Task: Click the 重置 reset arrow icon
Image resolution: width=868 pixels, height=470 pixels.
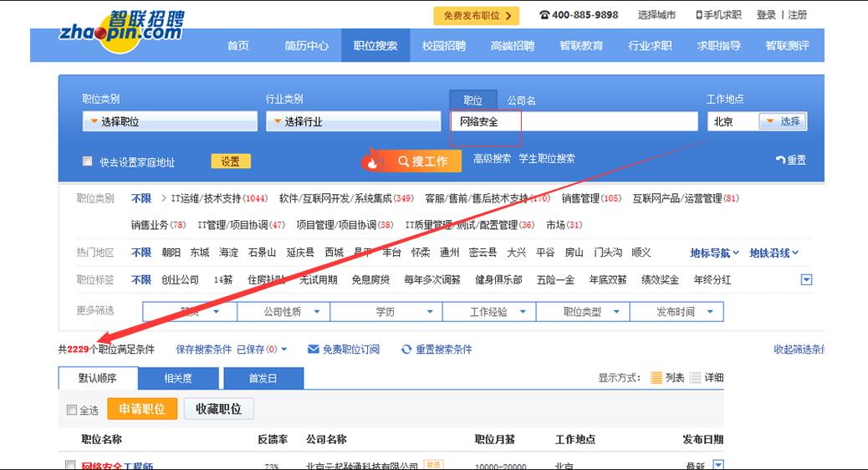Action: (x=780, y=160)
